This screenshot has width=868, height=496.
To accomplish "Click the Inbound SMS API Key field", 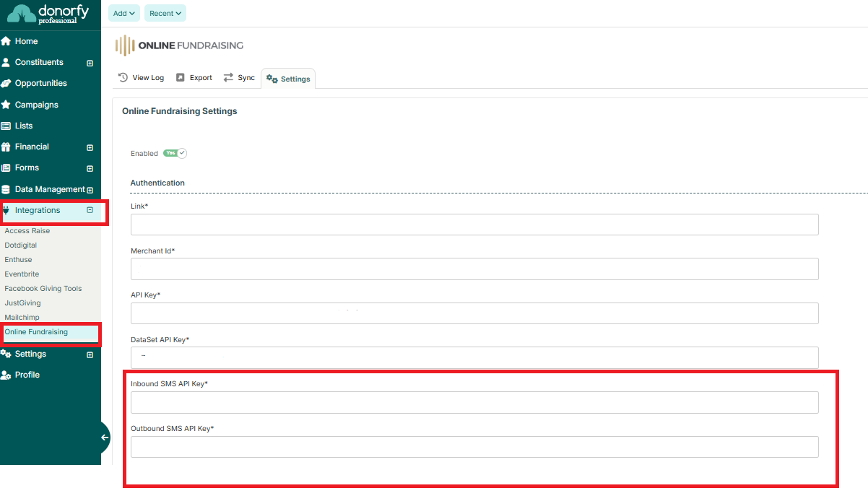I will pos(474,402).
